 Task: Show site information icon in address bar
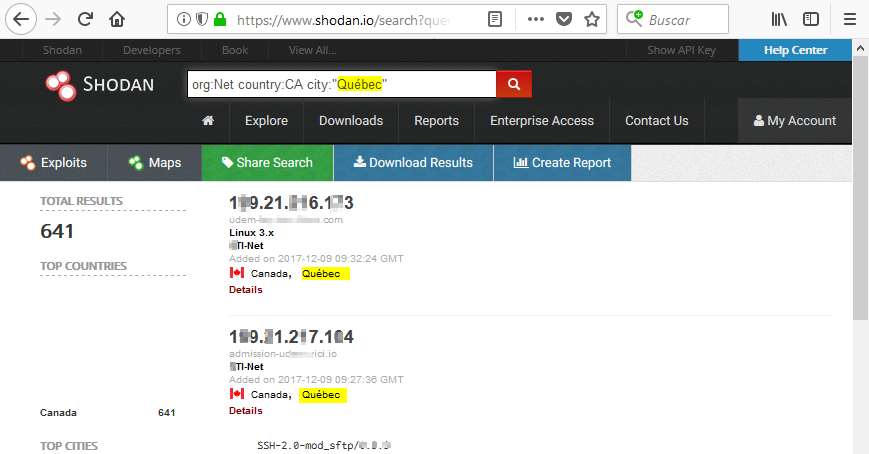183,19
